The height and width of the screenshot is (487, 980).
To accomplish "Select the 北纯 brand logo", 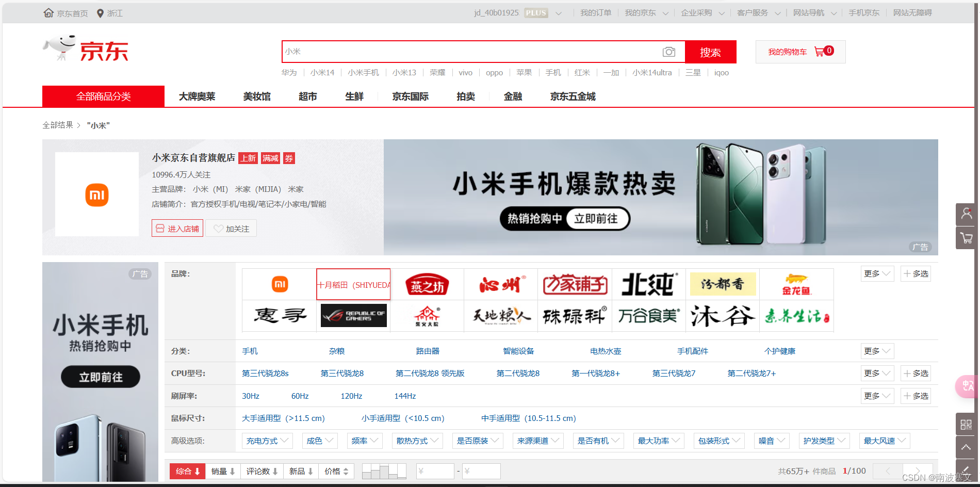I will (648, 284).
